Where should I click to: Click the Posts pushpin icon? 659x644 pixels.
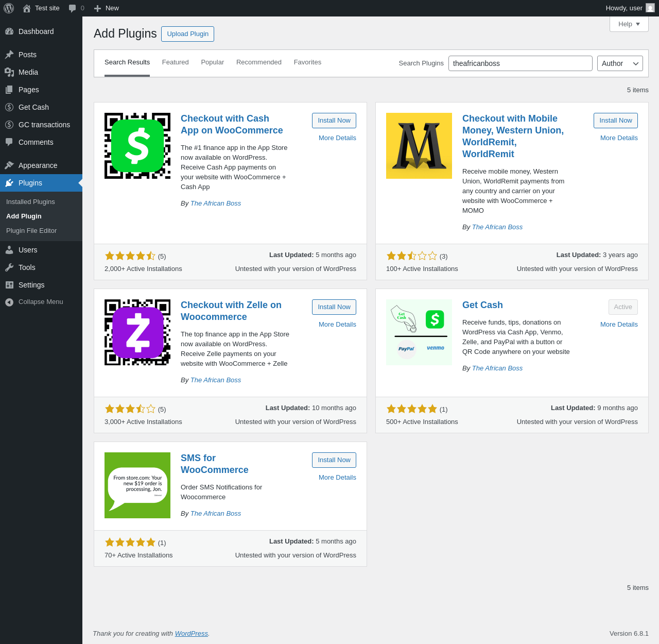9,55
